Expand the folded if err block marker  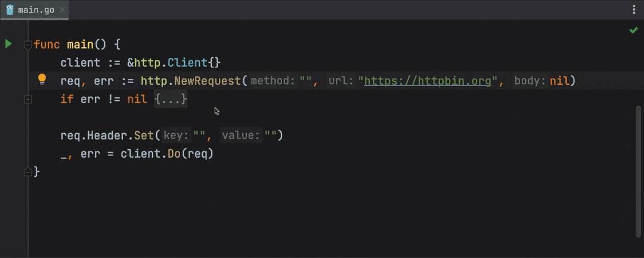click(x=28, y=99)
